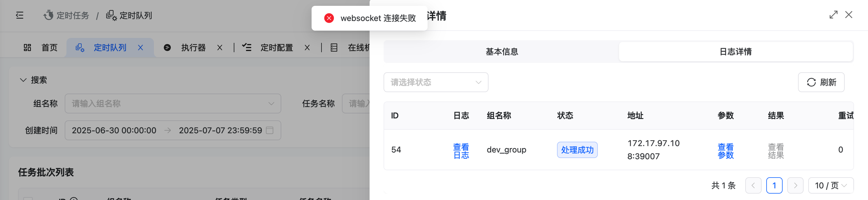This screenshot has width=868, height=200.
Task: Switch to the 日志详情 tab
Action: pyautogui.click(x=736, y=52)
